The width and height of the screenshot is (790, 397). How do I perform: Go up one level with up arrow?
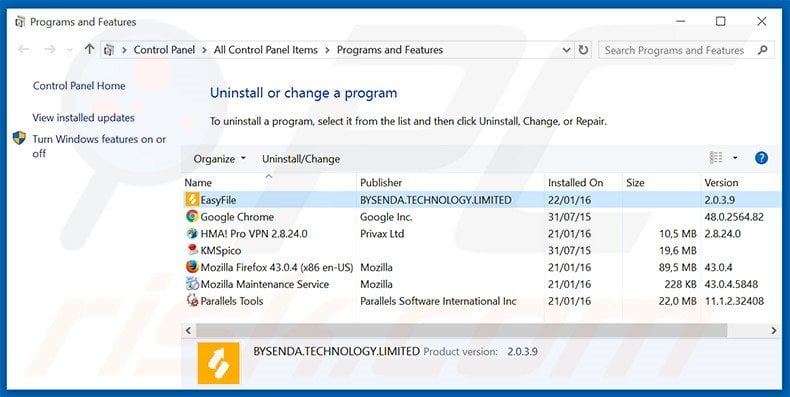point(89,49)
